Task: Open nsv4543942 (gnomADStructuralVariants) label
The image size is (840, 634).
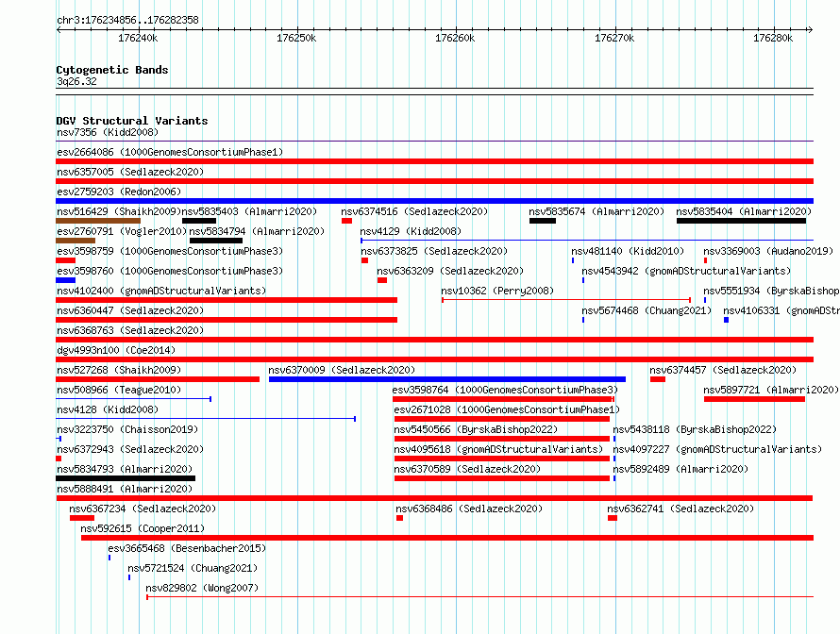Action: pyautogui.click(x=686, y=271)
